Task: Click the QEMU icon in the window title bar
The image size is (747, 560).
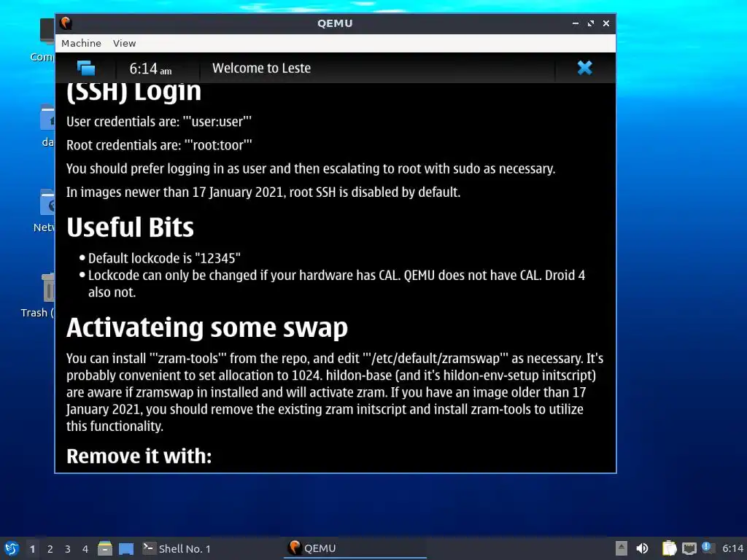Action: click(66, 23)
